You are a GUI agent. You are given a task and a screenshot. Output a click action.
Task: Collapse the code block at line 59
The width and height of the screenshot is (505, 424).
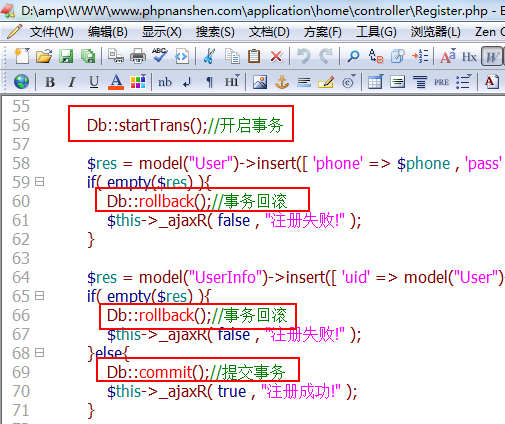pos(40,182)
